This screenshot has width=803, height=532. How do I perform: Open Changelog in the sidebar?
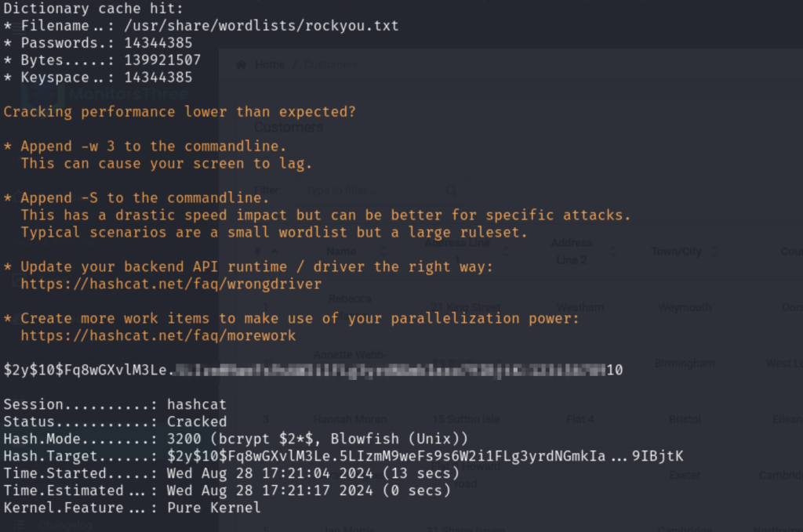(x=66, y=525)
